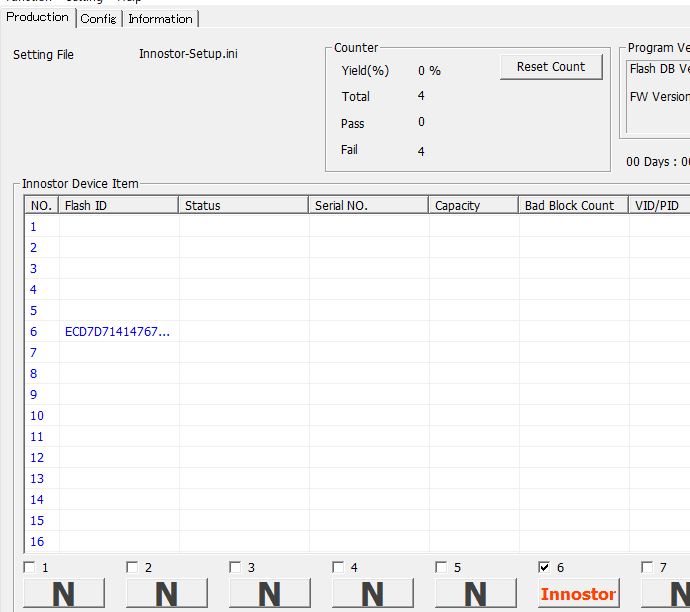Image resolution: width=690 pixels, height=612 pixels.
Task: Enable checkbox for port 3
Action: tap(235, 567)
